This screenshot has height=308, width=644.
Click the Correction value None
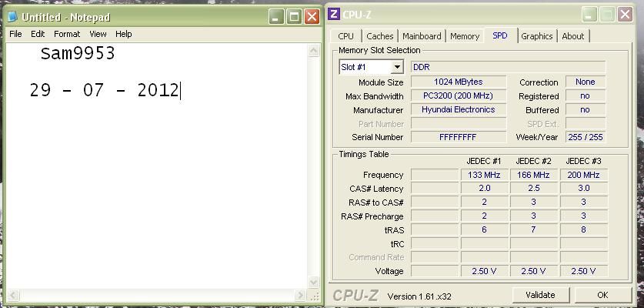click(x=586, y=82)
